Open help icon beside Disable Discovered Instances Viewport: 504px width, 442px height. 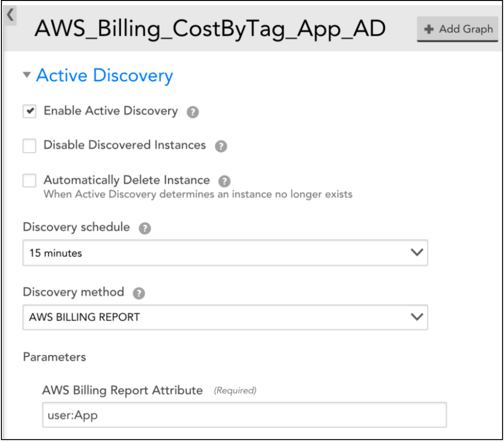[x=221, y=146]
